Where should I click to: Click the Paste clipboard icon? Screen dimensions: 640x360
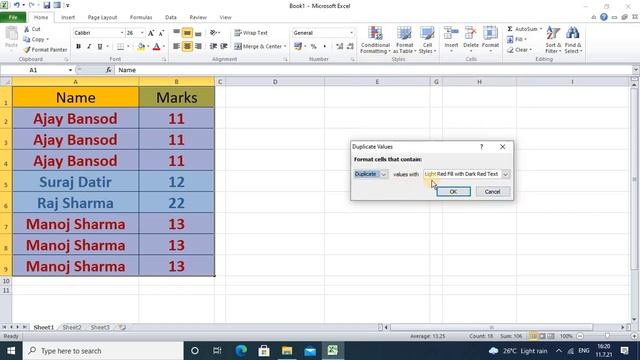tap(11, 34)
